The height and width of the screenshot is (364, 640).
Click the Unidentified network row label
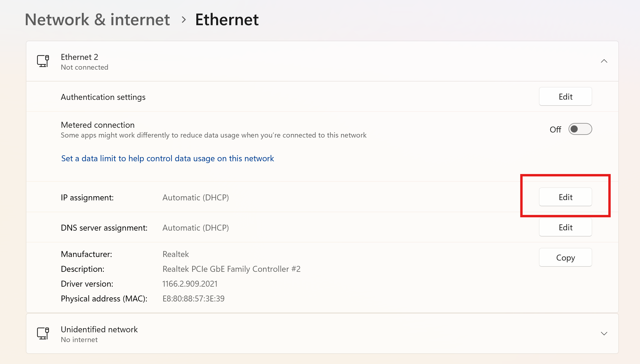(99, 329)
